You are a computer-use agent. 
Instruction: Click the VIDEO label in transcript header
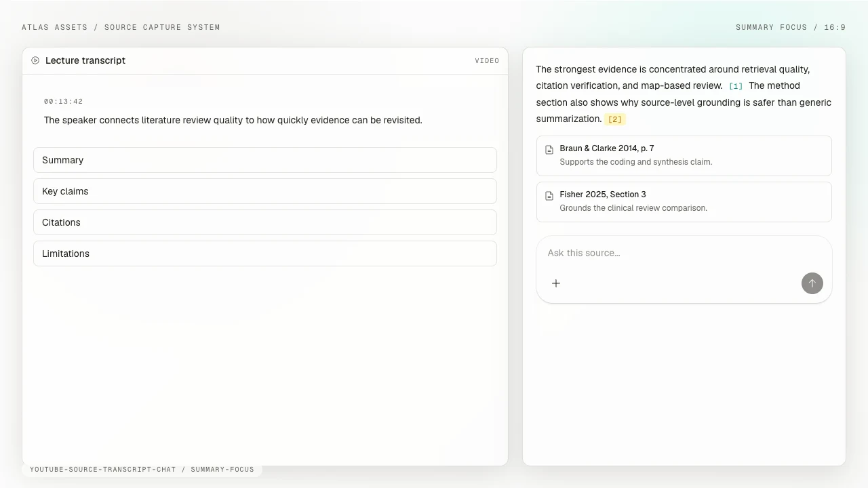click(x=487, y=61)
